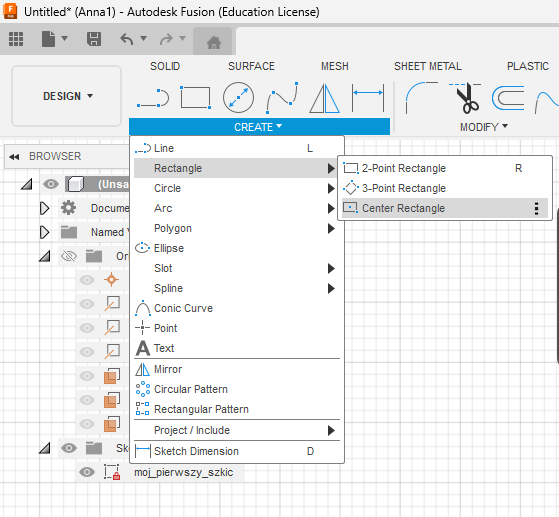Select the Offset tool in Modify

coord(508,98)
